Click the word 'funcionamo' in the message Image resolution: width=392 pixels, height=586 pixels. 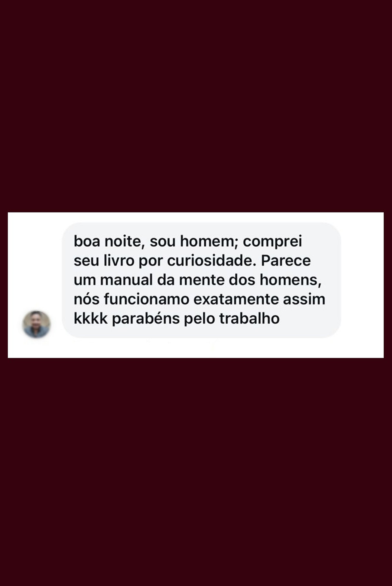pos(147,299)
